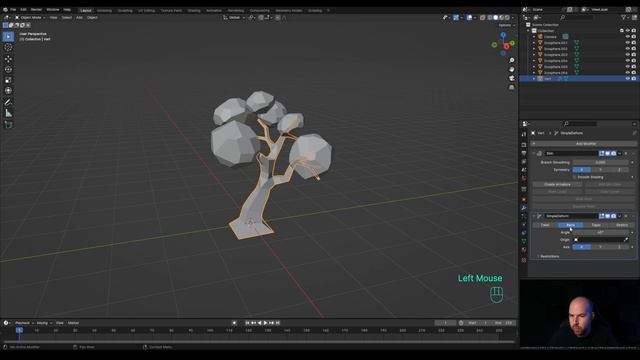Toggle Skin modifier viewport display

[x=607, y=153]
